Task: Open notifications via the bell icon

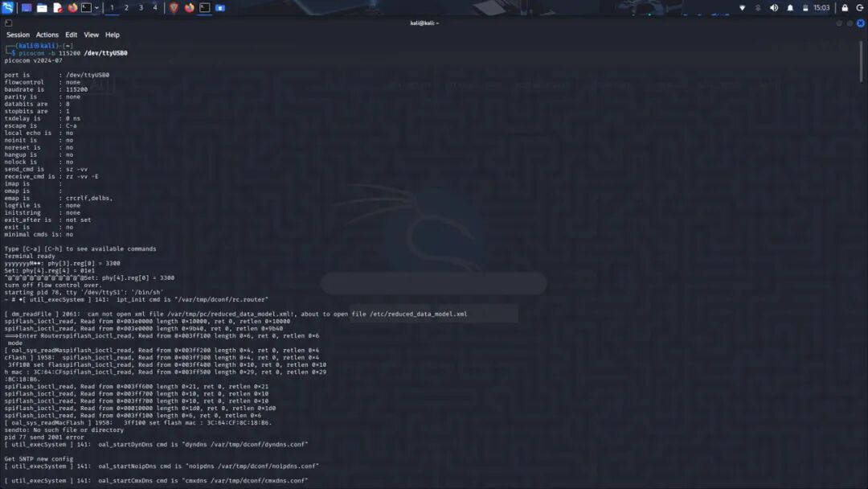Action: pyautogui.click(x=790, y=8)
